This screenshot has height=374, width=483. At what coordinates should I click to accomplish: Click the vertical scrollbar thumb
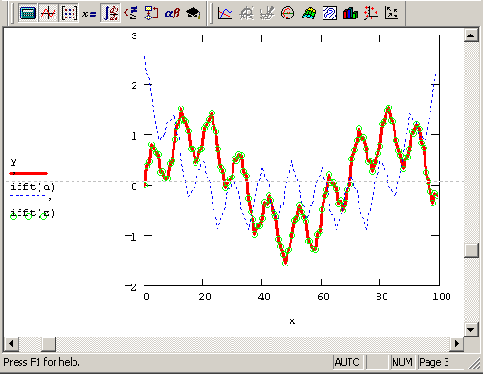[471, 250]
